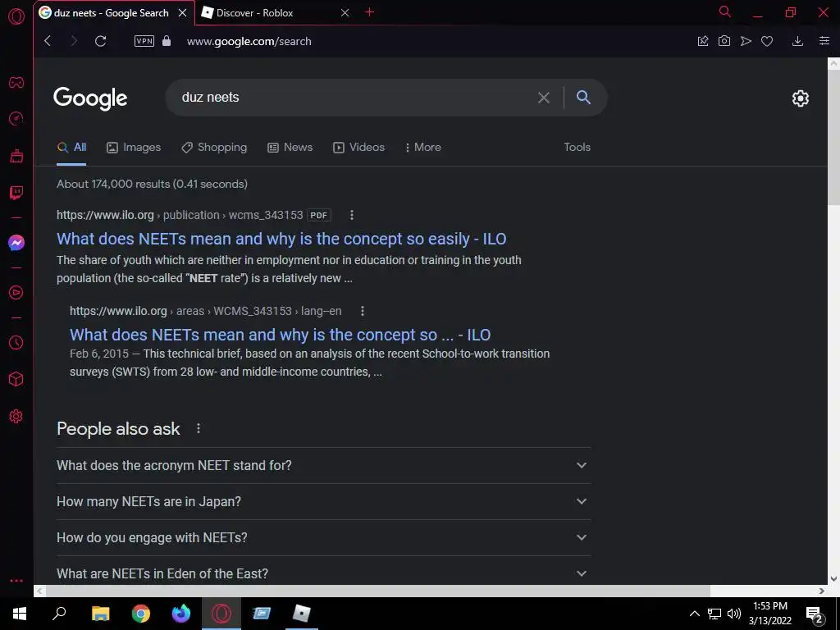Open Settings gear in Opera sidebar

(16, 416)
